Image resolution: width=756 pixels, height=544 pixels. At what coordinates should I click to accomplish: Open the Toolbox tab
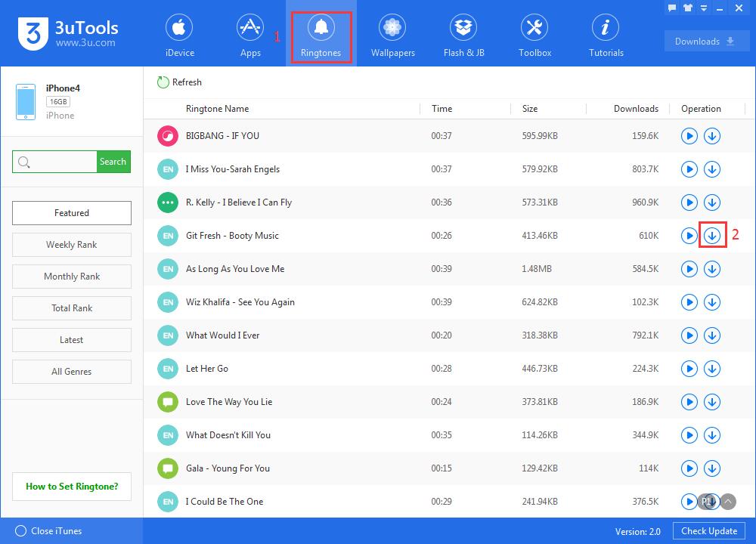click(534, 36)
